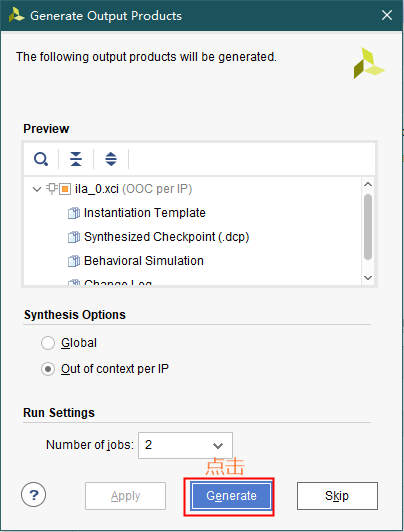Click the Expand All icon

point(111,159)
